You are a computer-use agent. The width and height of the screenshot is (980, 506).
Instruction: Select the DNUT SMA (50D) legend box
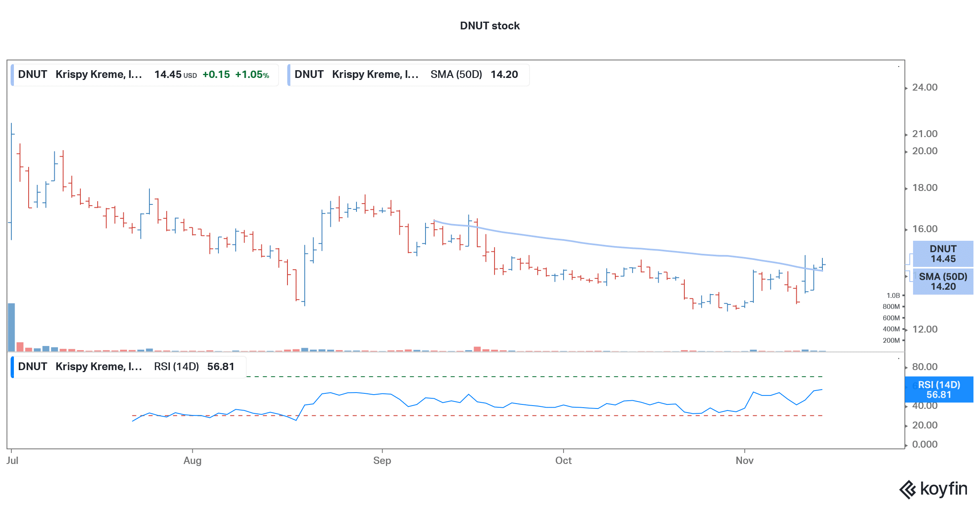pyautogui.click(x=408, y=75)
